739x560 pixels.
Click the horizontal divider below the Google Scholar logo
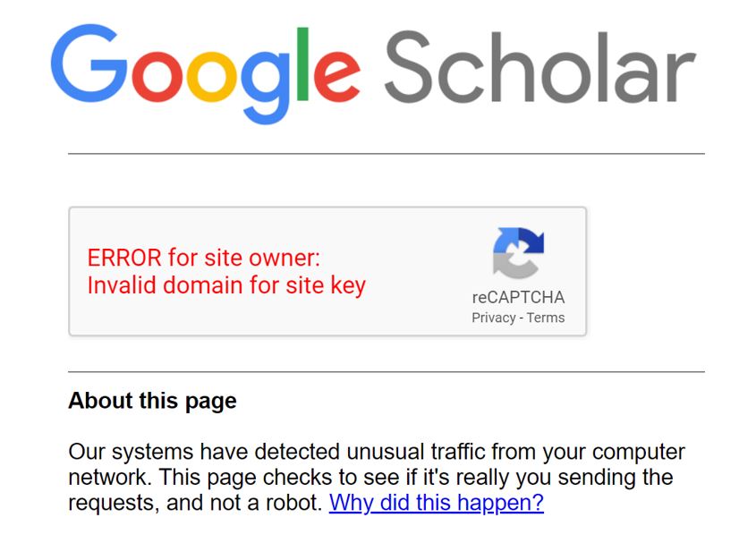click(x=386, y=154)
